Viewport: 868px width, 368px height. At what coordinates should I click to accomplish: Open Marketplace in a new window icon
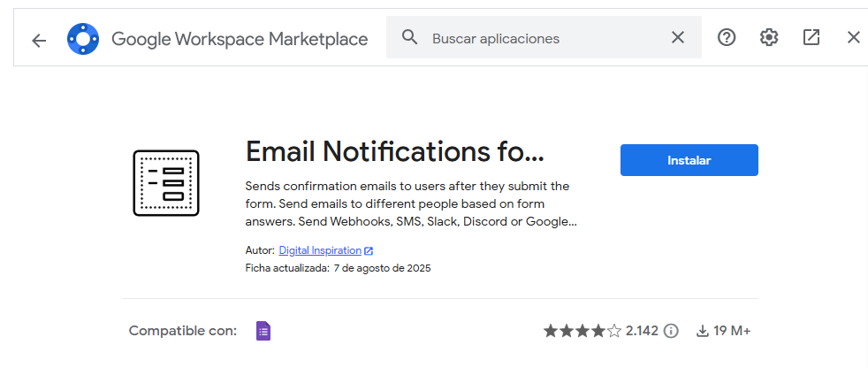point(811,38)
